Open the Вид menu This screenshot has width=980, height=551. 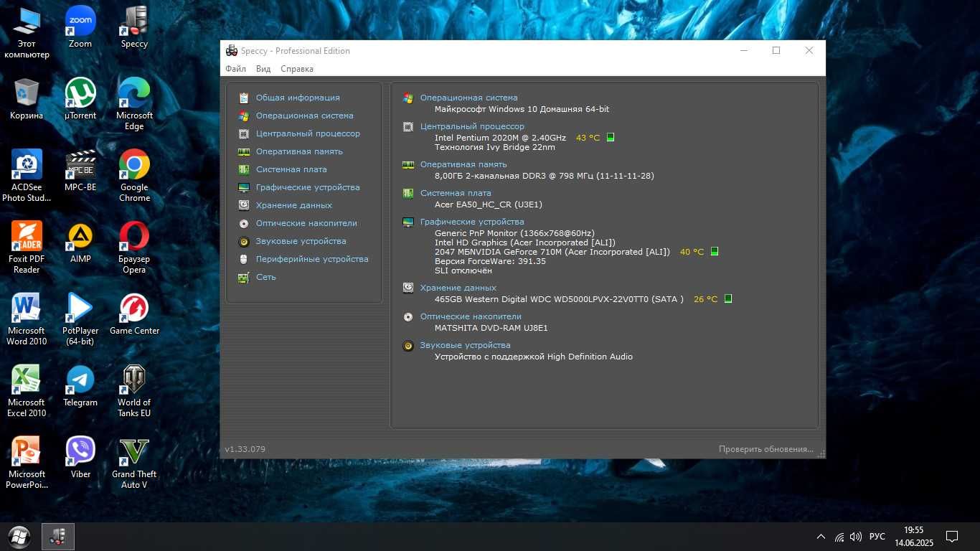click(x=263, y=69)
